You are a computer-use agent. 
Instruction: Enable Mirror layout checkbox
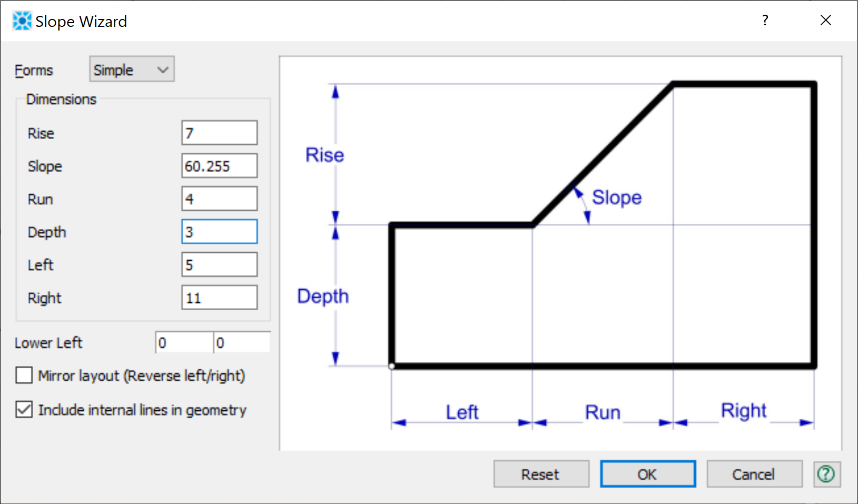click(24, 375)
